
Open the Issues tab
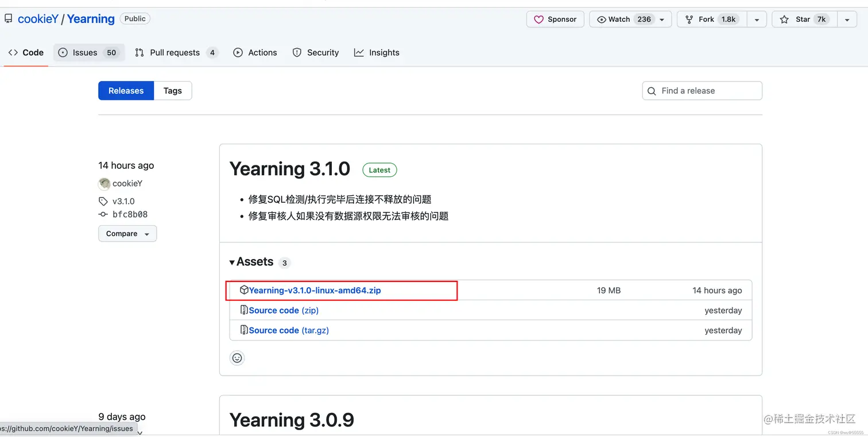pyautogui.click(x=88, y=52)
